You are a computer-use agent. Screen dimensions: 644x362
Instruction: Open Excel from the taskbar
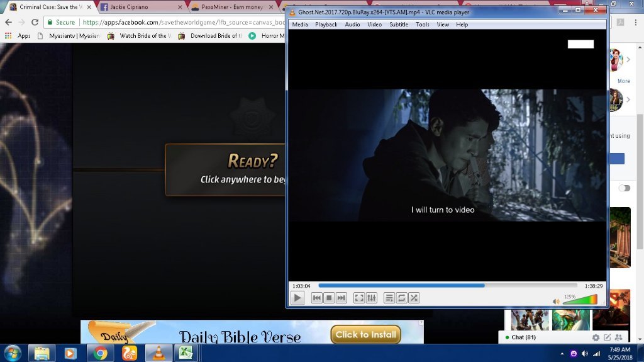(186, 353)
